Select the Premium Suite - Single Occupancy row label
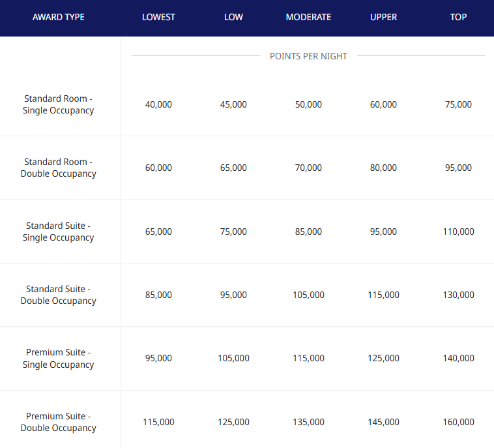Viewport: 494px width, 448px height. (x=58, y=358)
